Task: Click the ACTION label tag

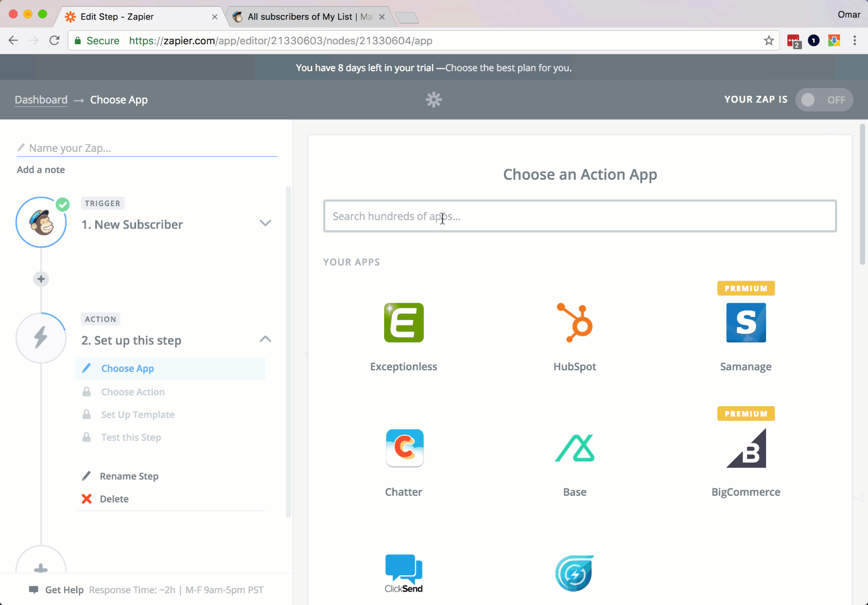Action: (x=101, y=319)
